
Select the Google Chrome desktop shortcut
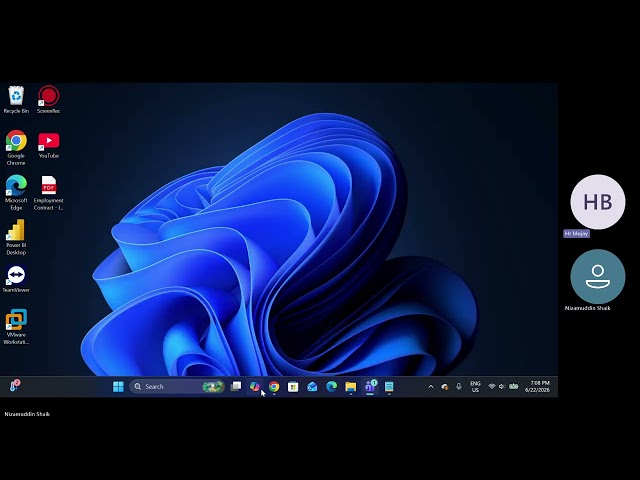[16, 148]
